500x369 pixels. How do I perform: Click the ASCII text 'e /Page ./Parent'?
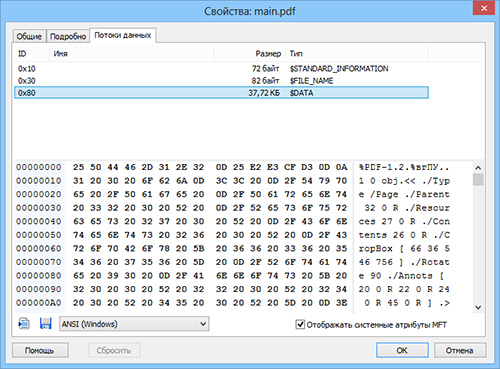(x=404, y=194)
